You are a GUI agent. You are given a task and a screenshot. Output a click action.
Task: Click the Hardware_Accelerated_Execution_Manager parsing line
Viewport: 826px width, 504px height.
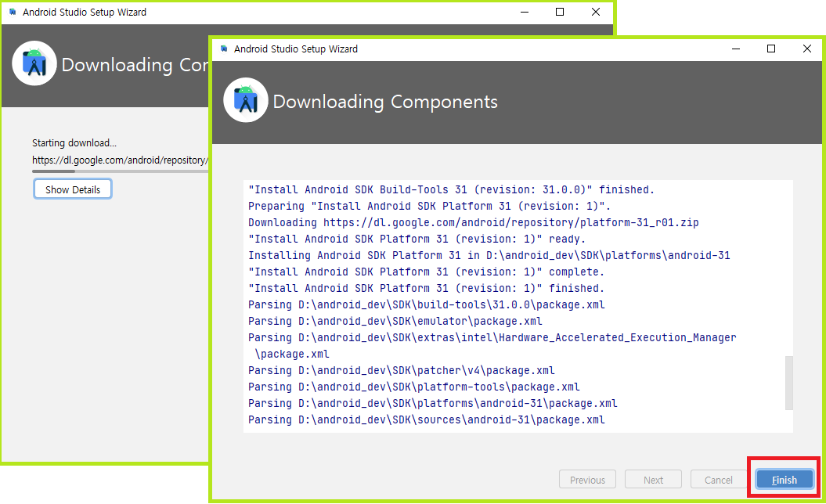click(x=492, y=345)
